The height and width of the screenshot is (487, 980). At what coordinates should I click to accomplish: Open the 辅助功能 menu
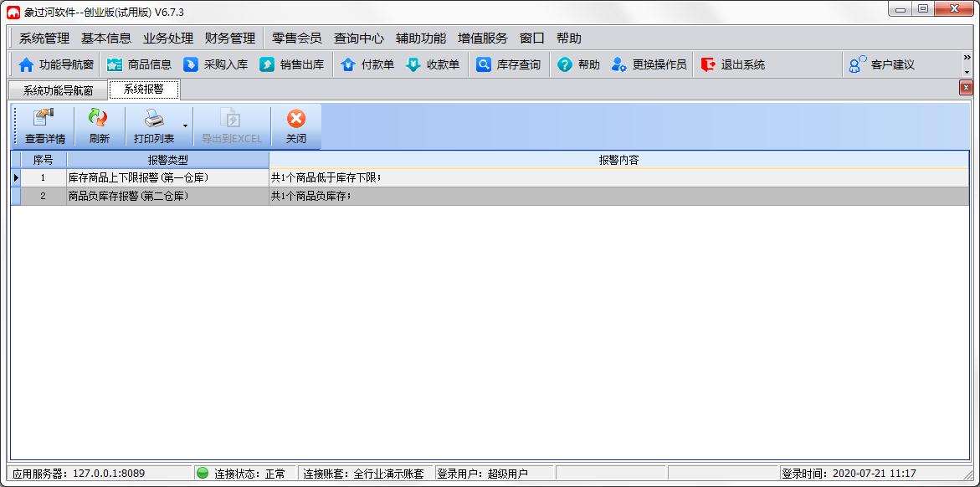tap(423, 38)
